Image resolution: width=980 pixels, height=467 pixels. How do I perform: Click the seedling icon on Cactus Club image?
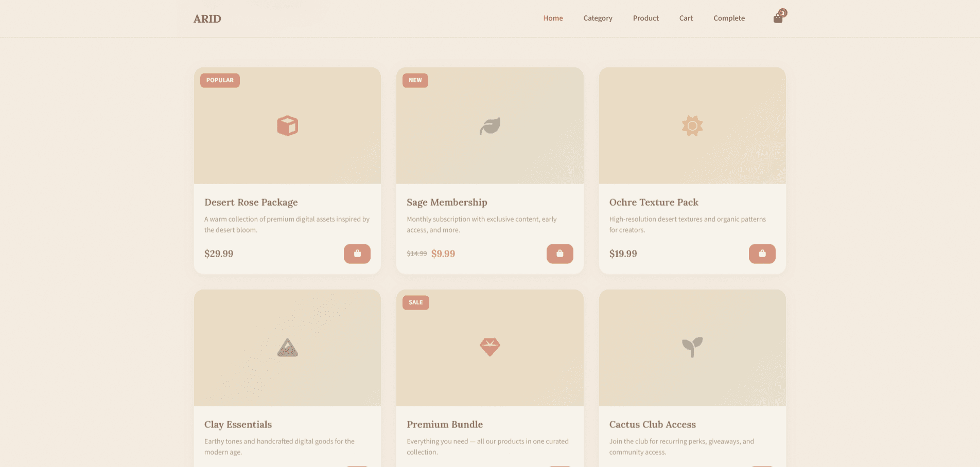coord(692,347)
